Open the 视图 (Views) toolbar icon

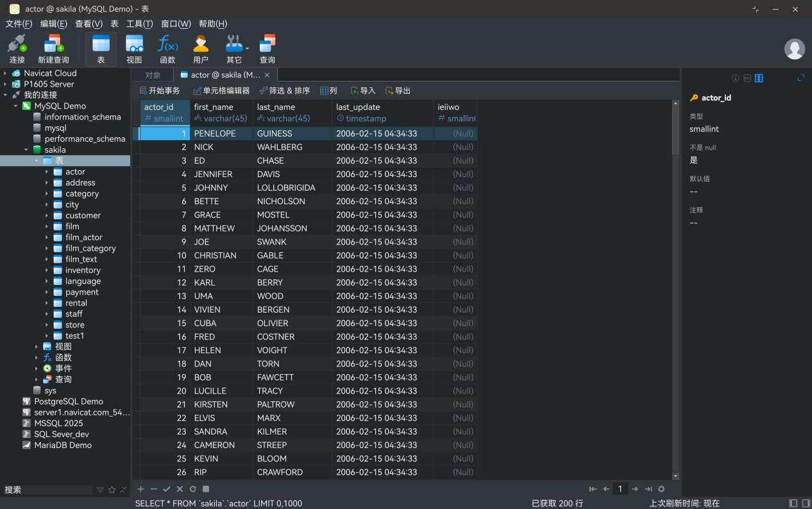[x=134, y=49]
